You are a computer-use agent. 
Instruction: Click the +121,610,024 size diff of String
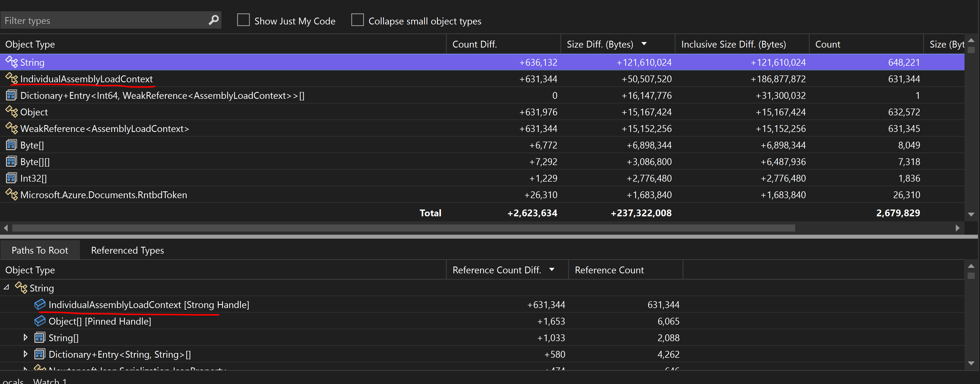point(644,62)
